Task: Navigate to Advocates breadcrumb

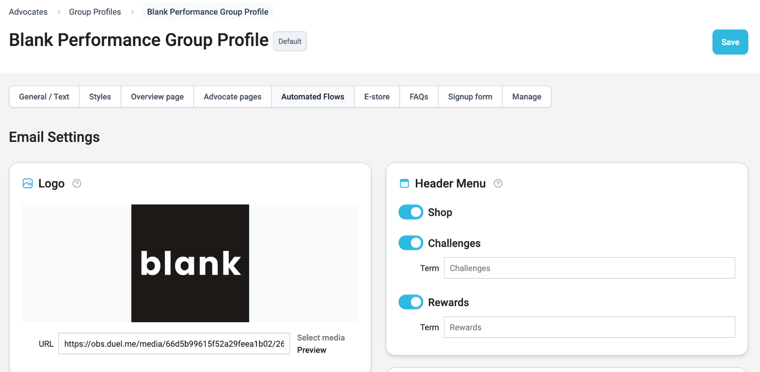Action: pos(28,12)
